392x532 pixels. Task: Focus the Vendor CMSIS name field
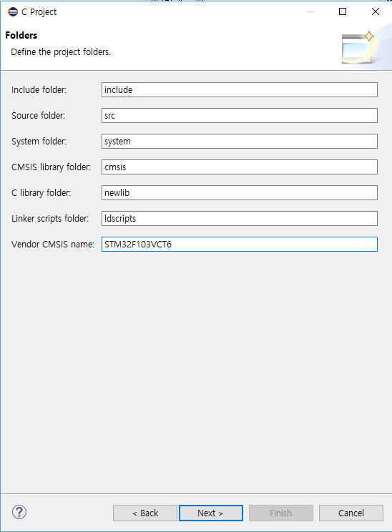240,245
